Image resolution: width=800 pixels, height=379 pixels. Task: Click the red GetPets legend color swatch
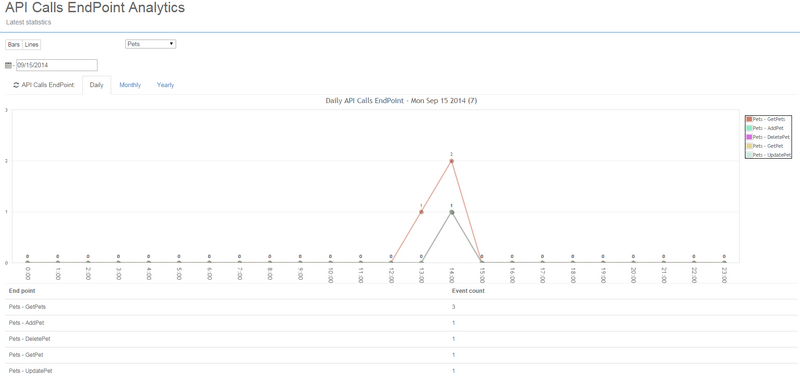749,119
